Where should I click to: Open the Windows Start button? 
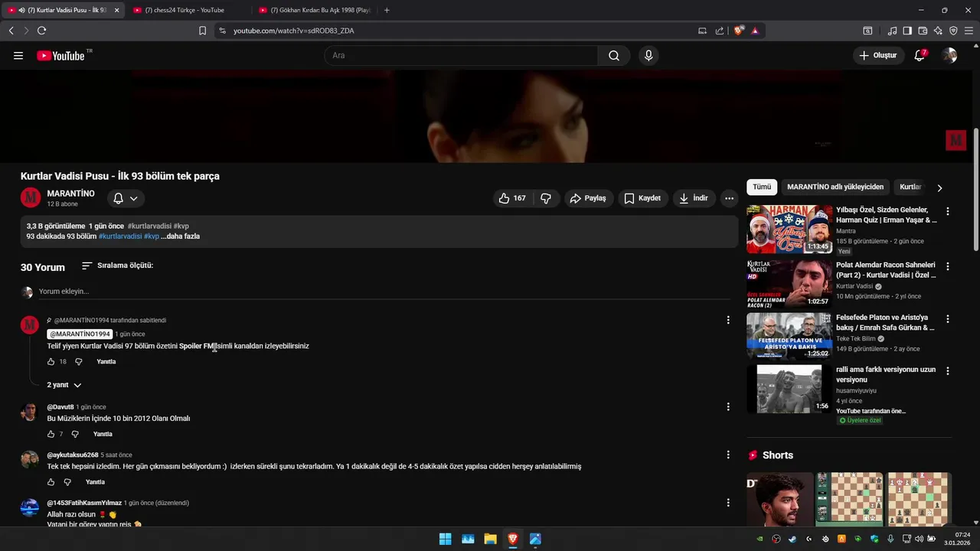coord(445,539)
